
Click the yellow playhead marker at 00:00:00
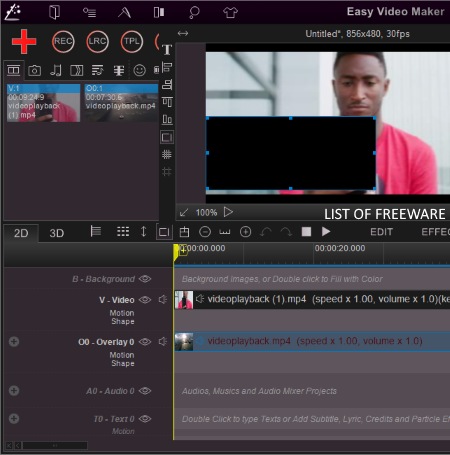pyautogui.click(x=176, y=253)
